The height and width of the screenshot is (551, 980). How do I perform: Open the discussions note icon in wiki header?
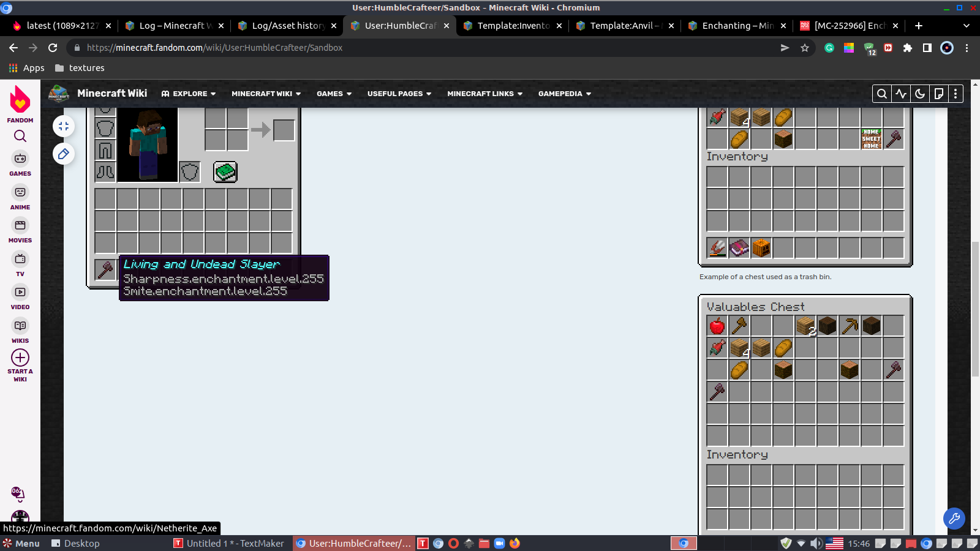tap(939, 94)
